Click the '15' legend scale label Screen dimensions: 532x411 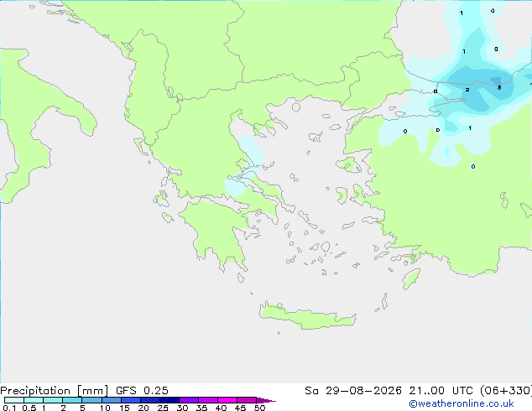pos(124,408)
